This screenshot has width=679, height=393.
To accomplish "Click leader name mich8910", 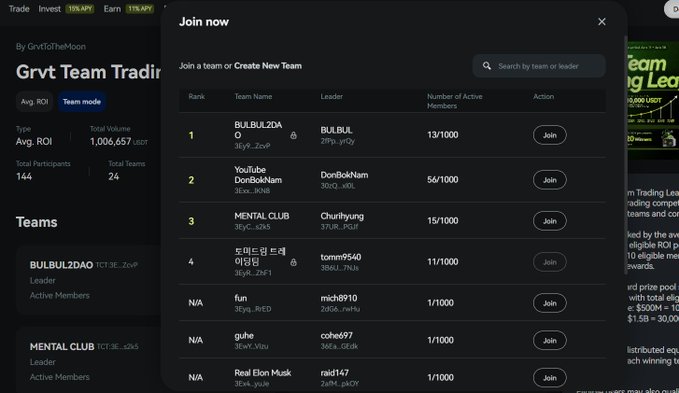I will pyautogui.click(x=339, y=298).
